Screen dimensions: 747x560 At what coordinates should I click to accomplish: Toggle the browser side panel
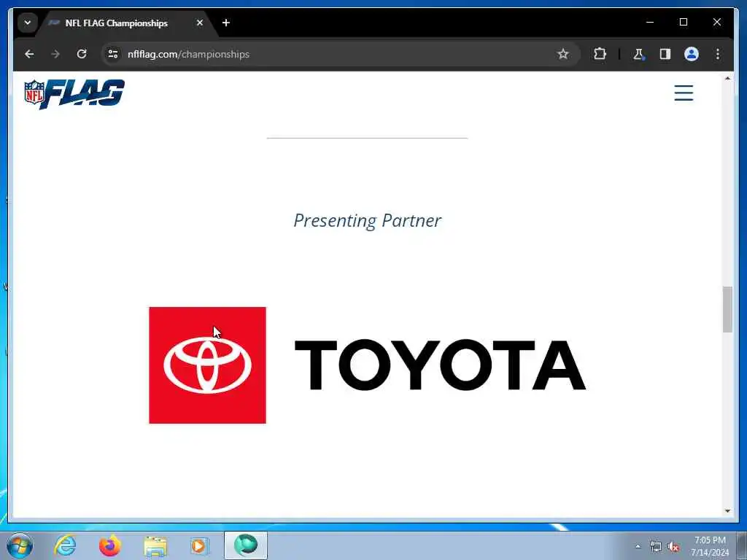click(665, 54)
